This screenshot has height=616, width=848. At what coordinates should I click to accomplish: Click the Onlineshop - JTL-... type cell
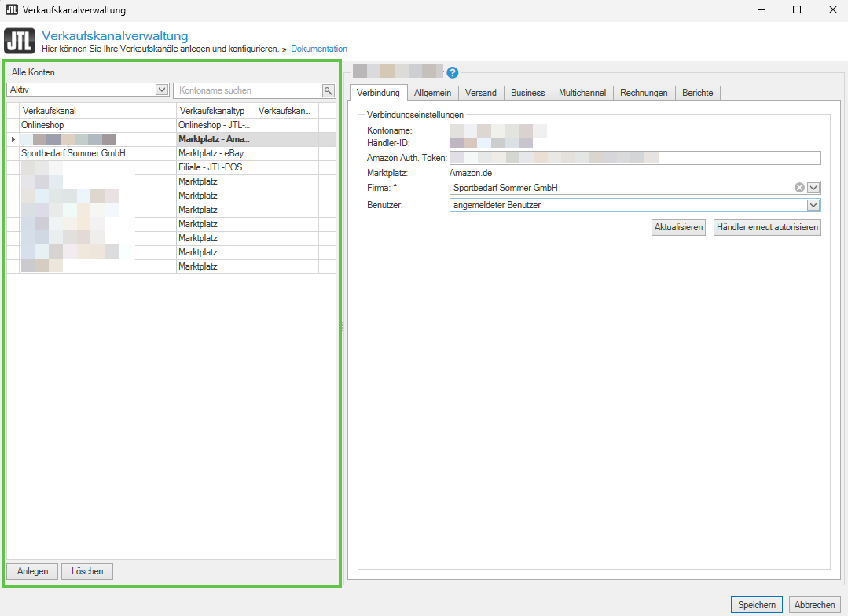[x=216, y=125]
